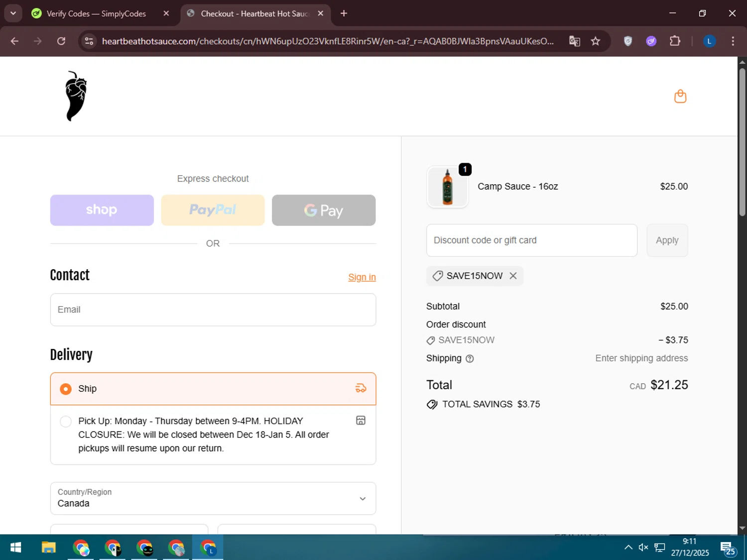
Task: Pay with Shop Pay express button
Action: [x=102, y=210]
